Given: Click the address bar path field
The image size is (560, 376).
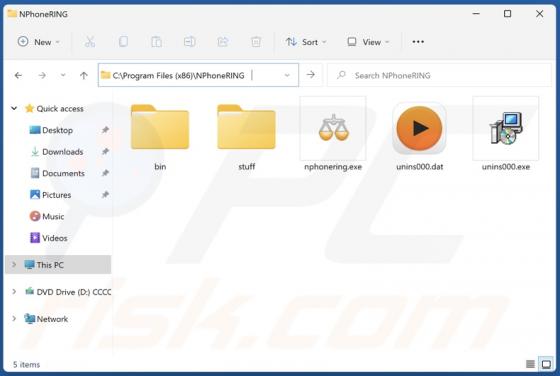Looking at the screenshot, I should [198, 75].
